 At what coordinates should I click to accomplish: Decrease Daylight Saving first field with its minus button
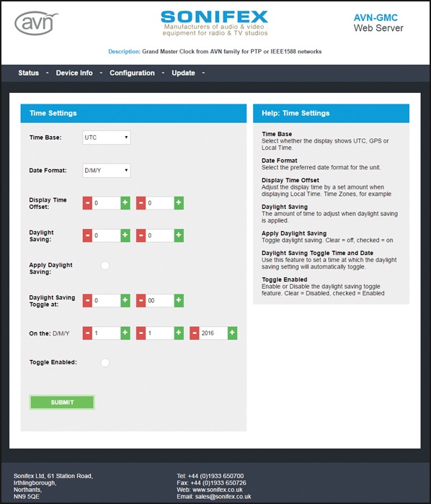[x=87, y=235]
